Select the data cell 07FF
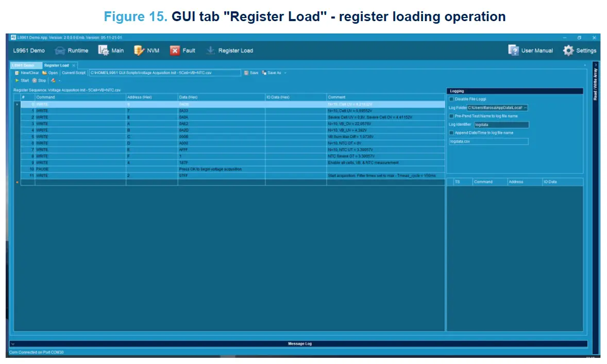The height and width of the screenshot is (364, 607). 222,176
